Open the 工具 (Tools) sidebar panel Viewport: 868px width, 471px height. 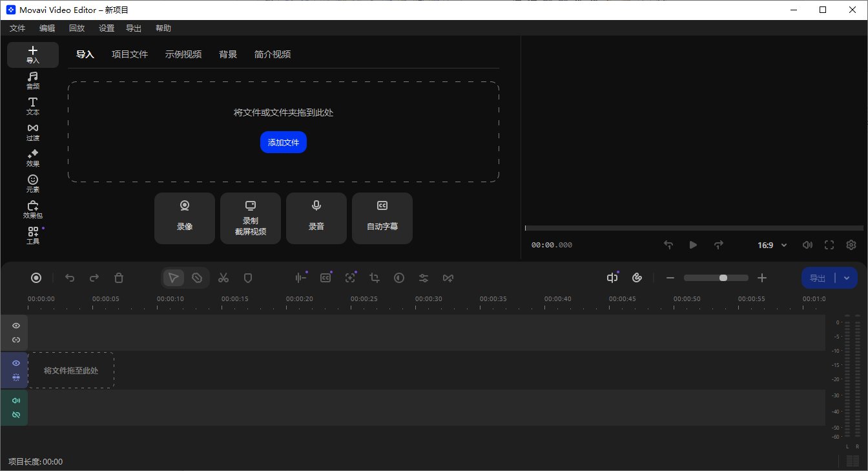(33, 236)
